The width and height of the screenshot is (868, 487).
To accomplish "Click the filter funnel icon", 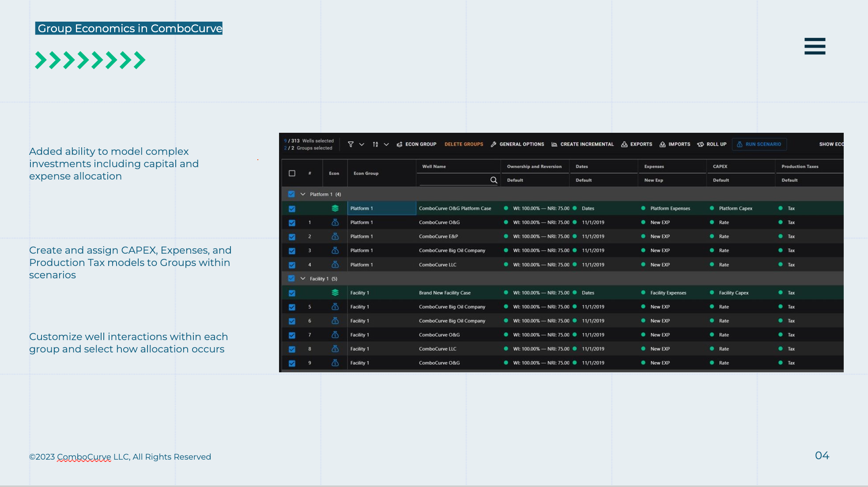I will coord(351,144).
